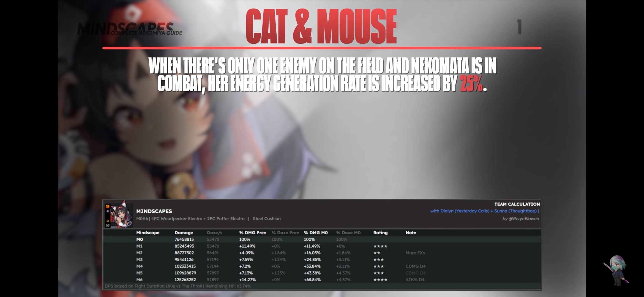Click the "+14.27%" value in the M6 row
Viewport: 644px width, 297px height.
247,280
